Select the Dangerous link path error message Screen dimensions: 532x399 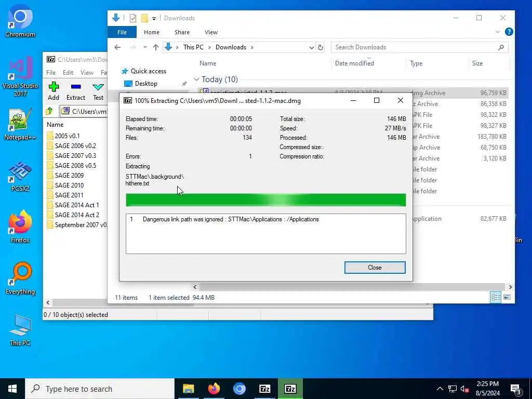[231, 219]
